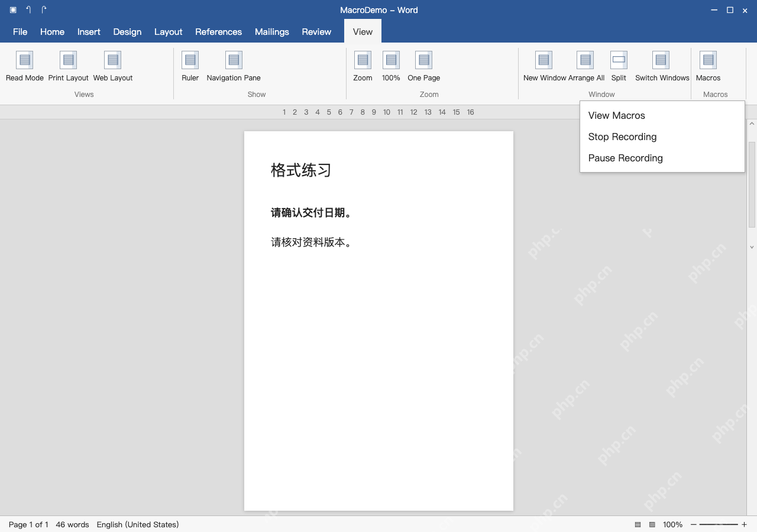This screenshot has height=532, width=757.
Task: Split the document window
Action: tap(619, 66)
